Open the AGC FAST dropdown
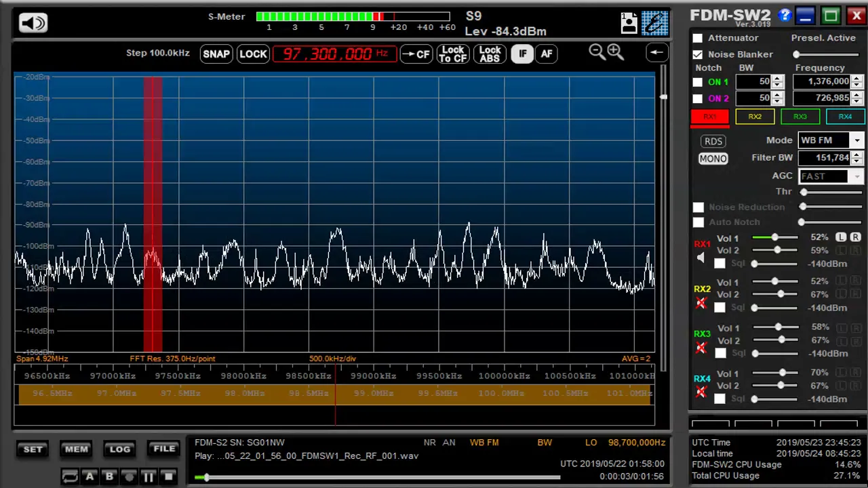This screenshot has height=488, width=868. 857,176
